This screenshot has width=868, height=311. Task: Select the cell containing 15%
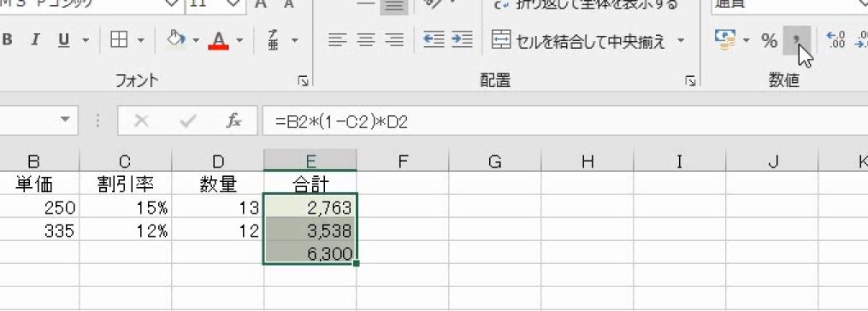point(126,206)
